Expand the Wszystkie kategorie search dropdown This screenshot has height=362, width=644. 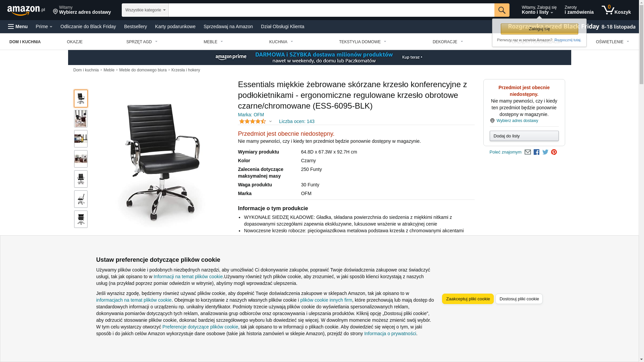click(x=145, y=10)
